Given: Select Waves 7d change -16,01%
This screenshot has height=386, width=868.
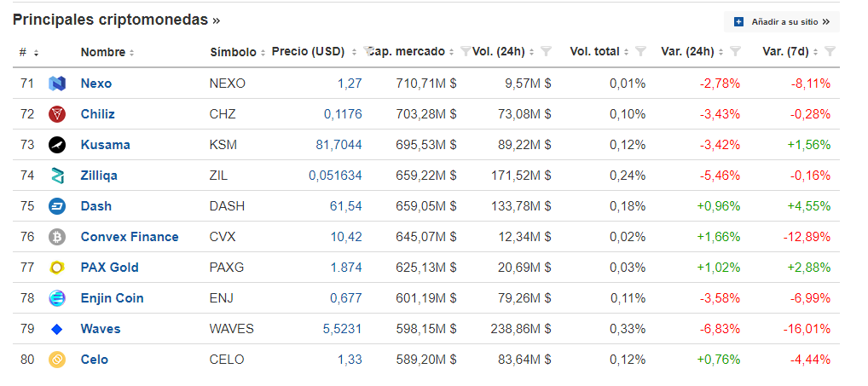Looking at the screenshot, I should tap(807, 329).
